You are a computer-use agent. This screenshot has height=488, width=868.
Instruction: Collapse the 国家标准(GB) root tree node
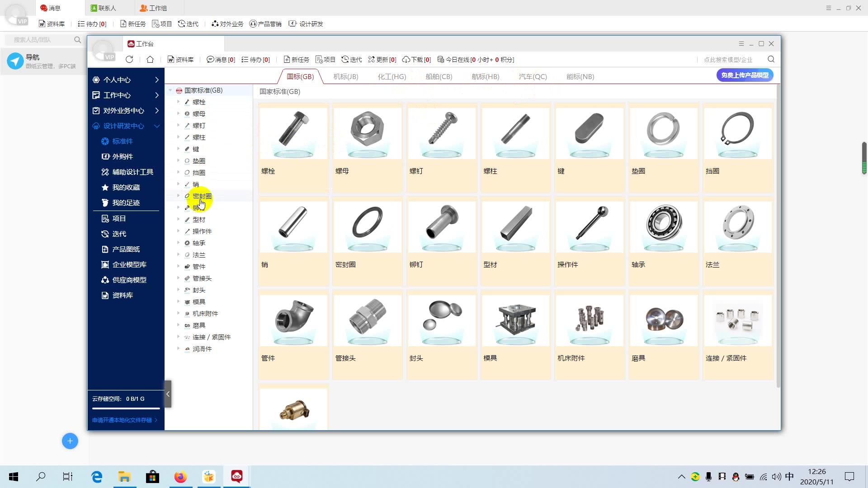(171, 90)
